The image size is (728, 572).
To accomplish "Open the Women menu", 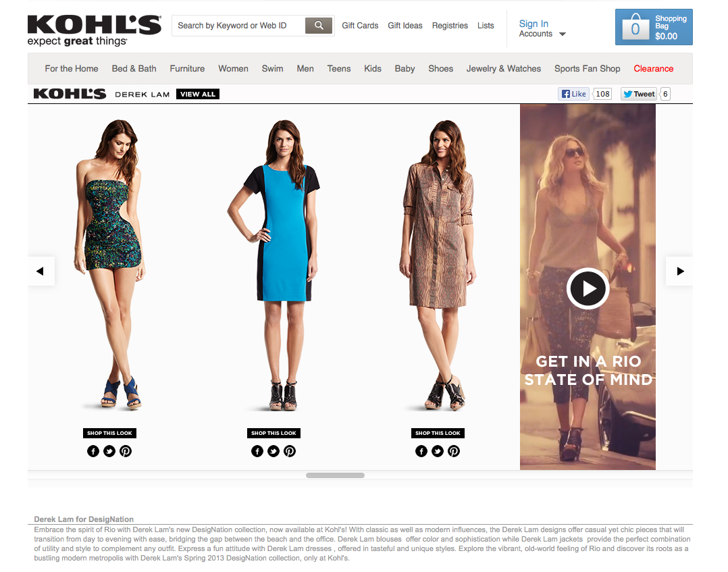I will [x=233, y=69].
